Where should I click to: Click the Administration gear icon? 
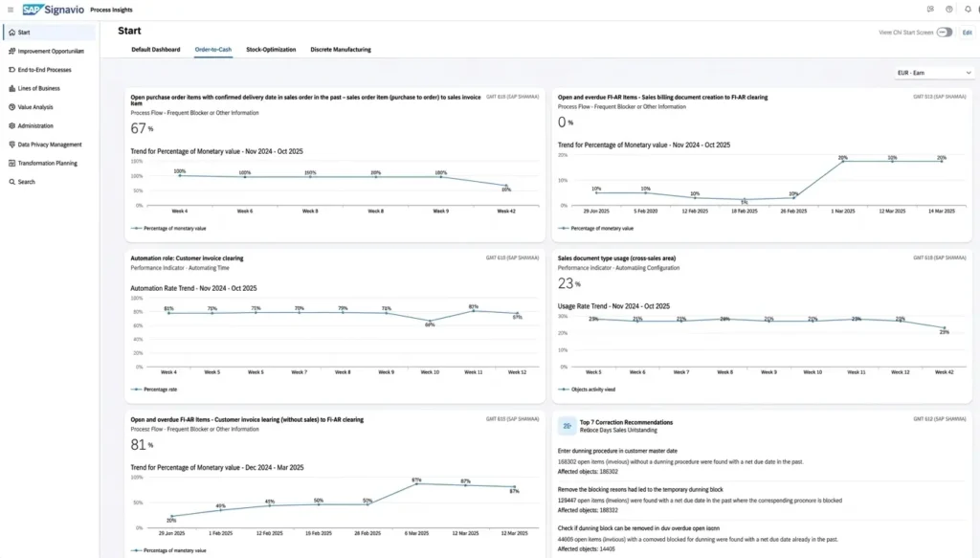pyautogui.click(x=11, y=125)
